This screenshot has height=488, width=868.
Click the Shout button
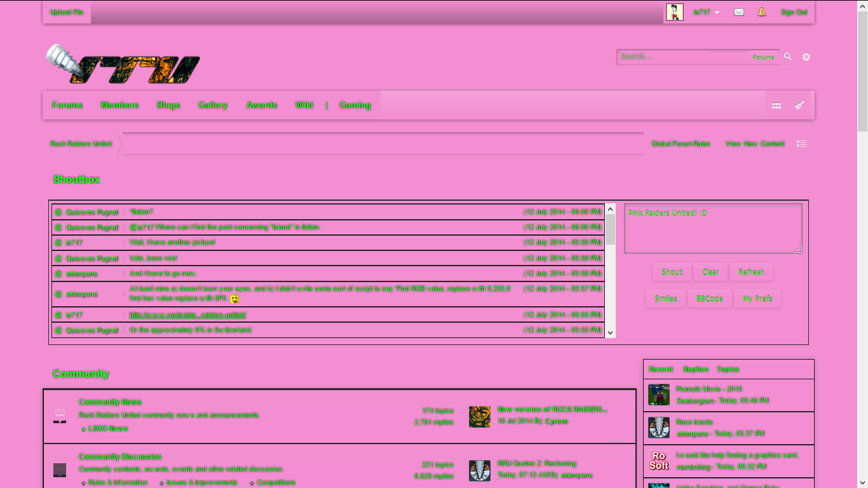click(672, 272)
